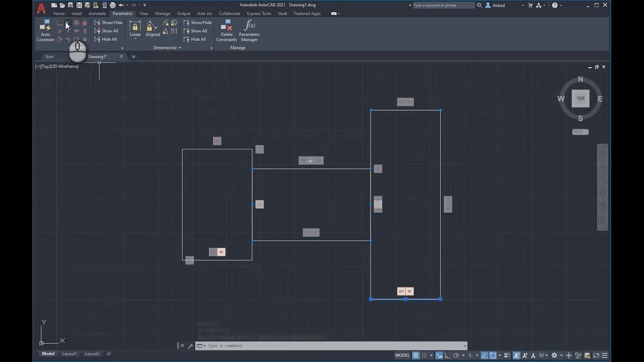Click the [-][Top][2D Wireframe] viewport label

click(57, 66)
